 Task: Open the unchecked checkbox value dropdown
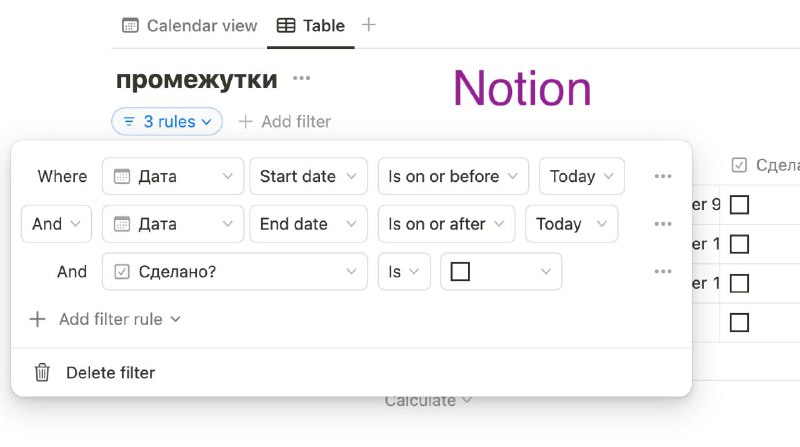pos(501,271)
